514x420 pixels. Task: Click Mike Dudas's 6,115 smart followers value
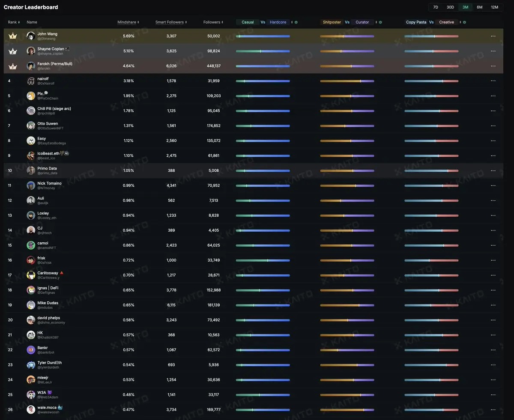pyautogui.click(x=171, y=305)
